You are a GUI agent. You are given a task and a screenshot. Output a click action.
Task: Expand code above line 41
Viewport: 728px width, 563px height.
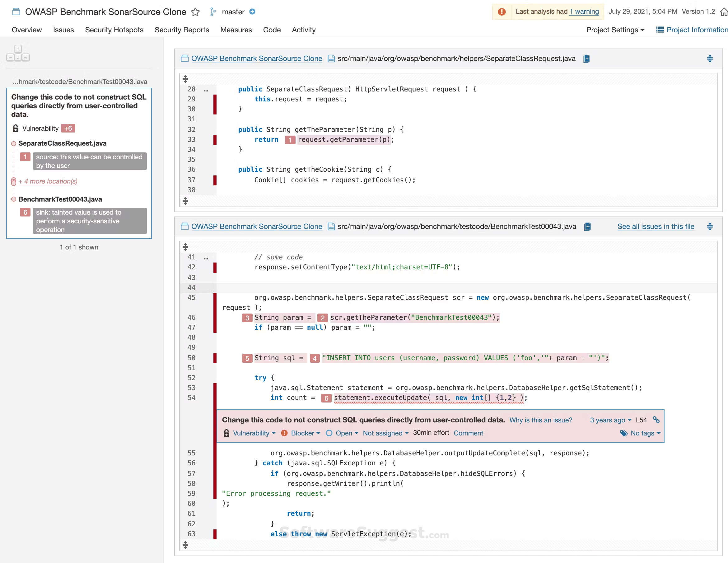pos(186,247)
